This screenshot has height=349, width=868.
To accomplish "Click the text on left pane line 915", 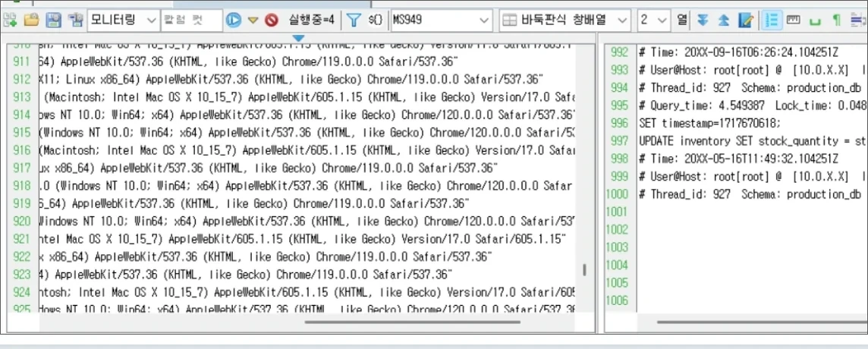I will [x=307, y=133].
